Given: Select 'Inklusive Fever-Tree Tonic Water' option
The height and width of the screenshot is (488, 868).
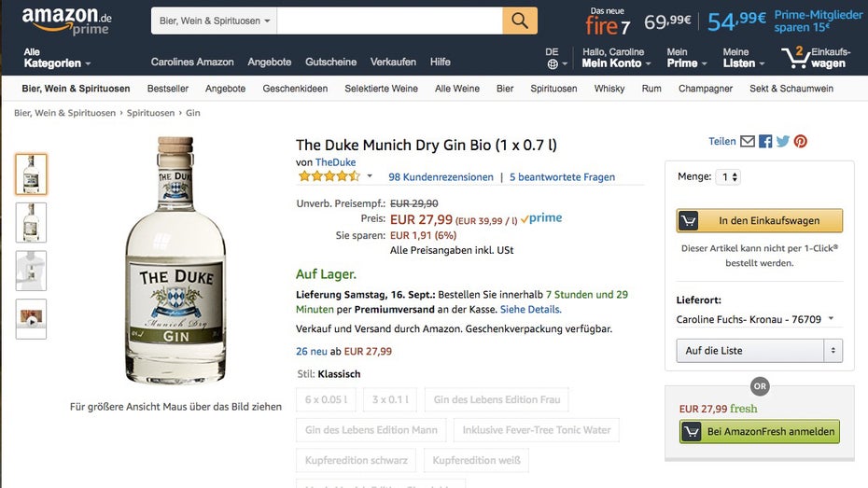Looking at the screenshot, I should [x=537, y=430].
